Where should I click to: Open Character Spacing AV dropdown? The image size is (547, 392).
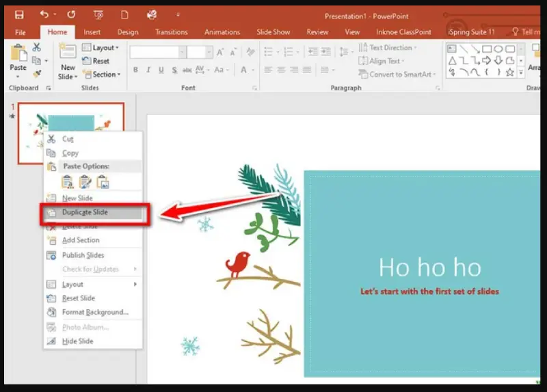pyautogui.click(x=202, y=70)
